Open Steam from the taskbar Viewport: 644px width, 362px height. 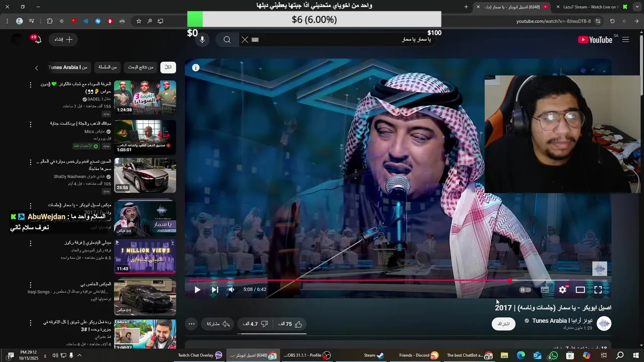[x=374, y=355]
